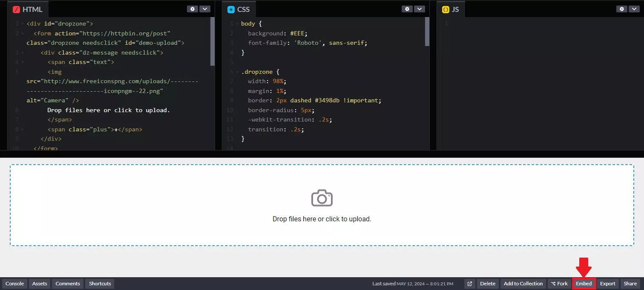
Task: Share this pen
Action: (x=630, y=283)
